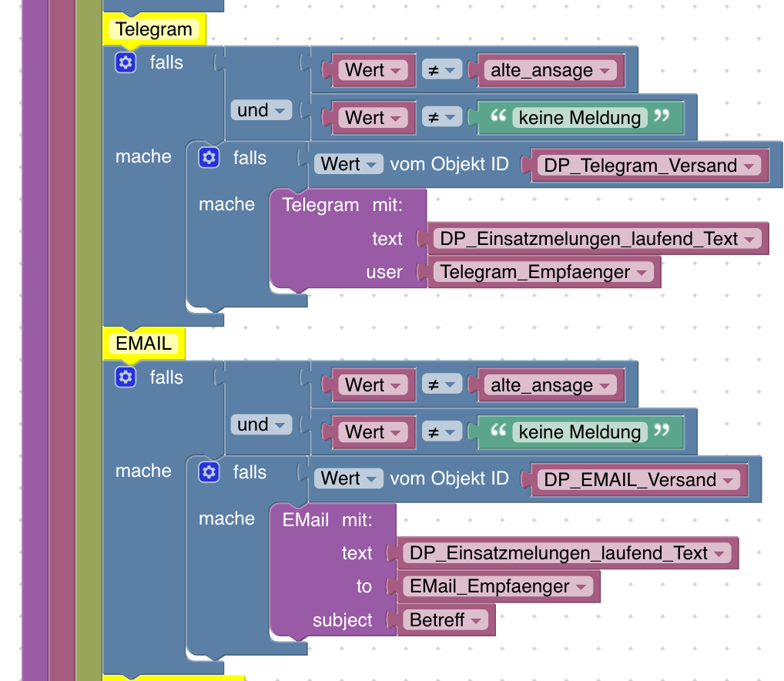Click 'vom Objekt ID' text beside DP_Telegram_Versand

pyautogui.click(x=449, y=164)
